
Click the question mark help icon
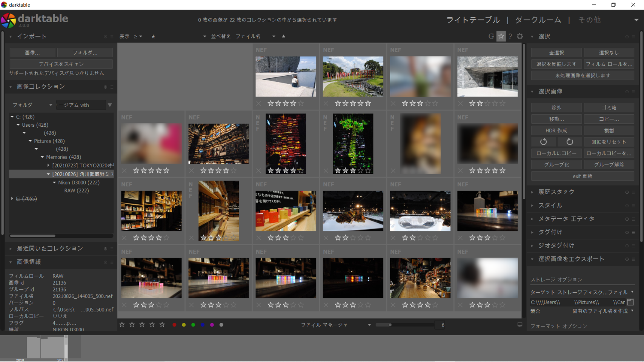(x=510, y=36)
